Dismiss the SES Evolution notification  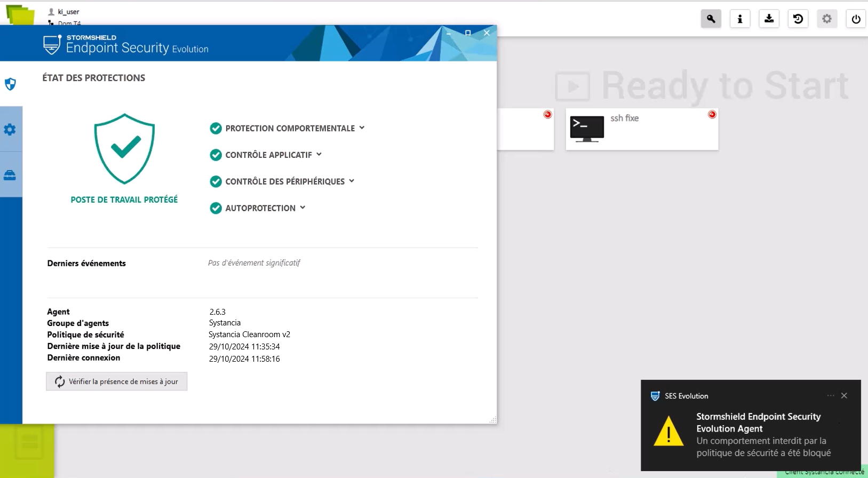click(844, 396)
